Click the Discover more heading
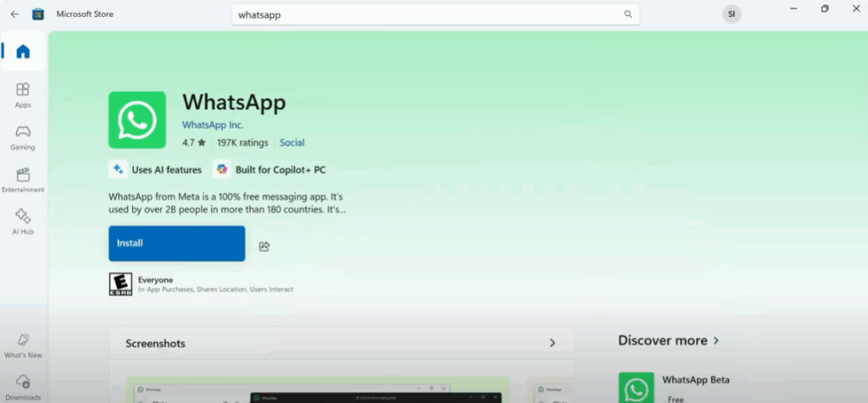 pos(663,340)
